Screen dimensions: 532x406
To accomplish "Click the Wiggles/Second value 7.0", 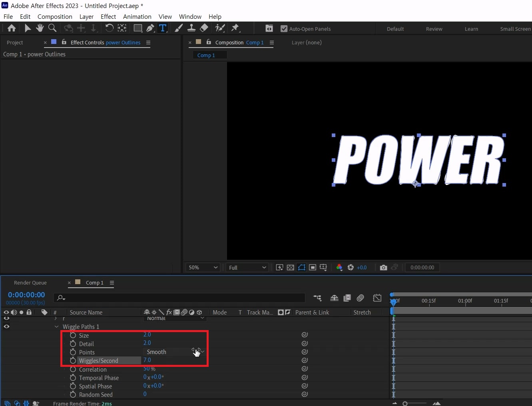I will [147, 360].
